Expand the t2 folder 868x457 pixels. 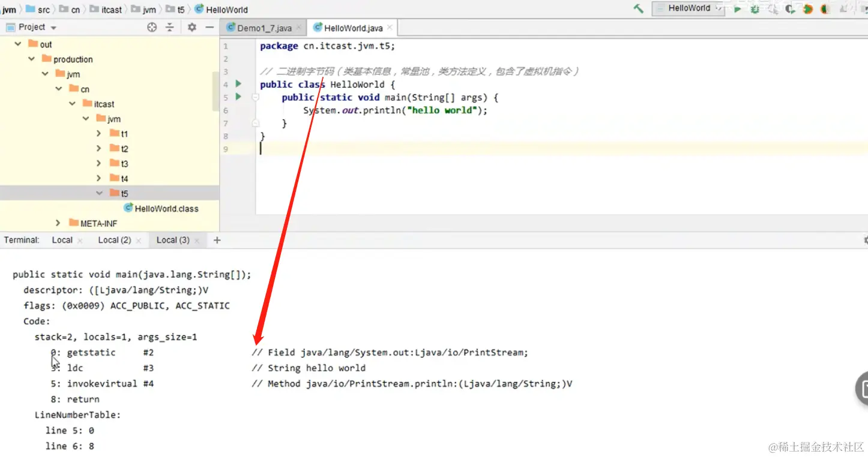(98, 148)
